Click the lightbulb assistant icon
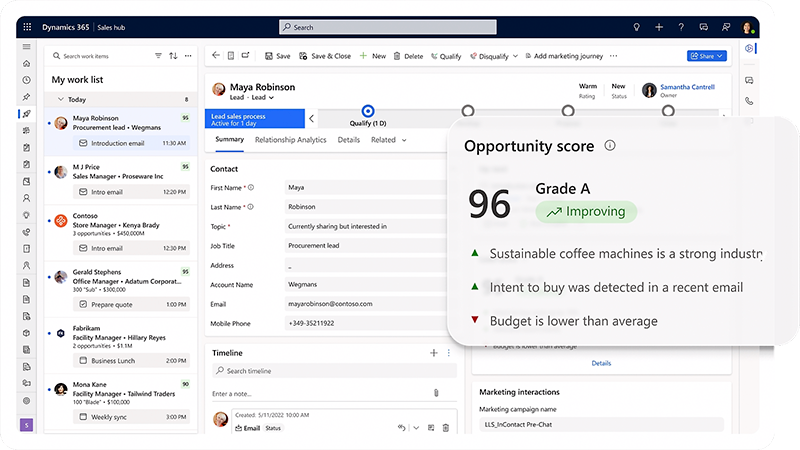 click(636, 27)
